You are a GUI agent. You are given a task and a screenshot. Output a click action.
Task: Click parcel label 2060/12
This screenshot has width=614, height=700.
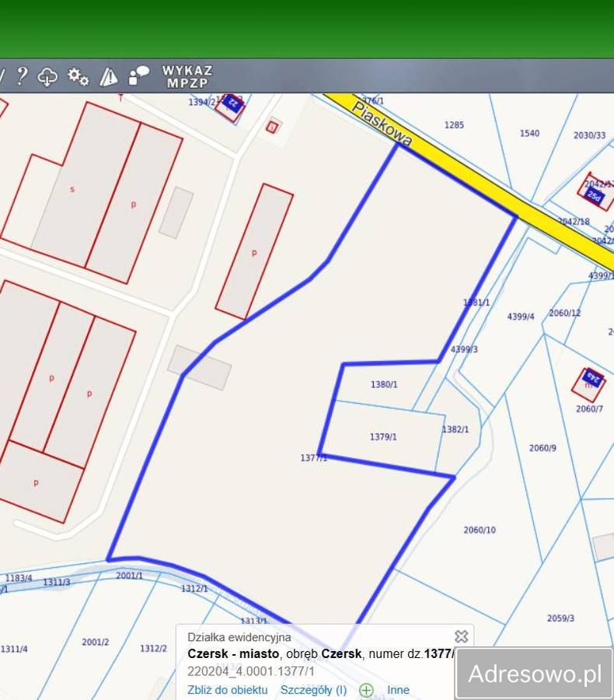tap(565, 313)
